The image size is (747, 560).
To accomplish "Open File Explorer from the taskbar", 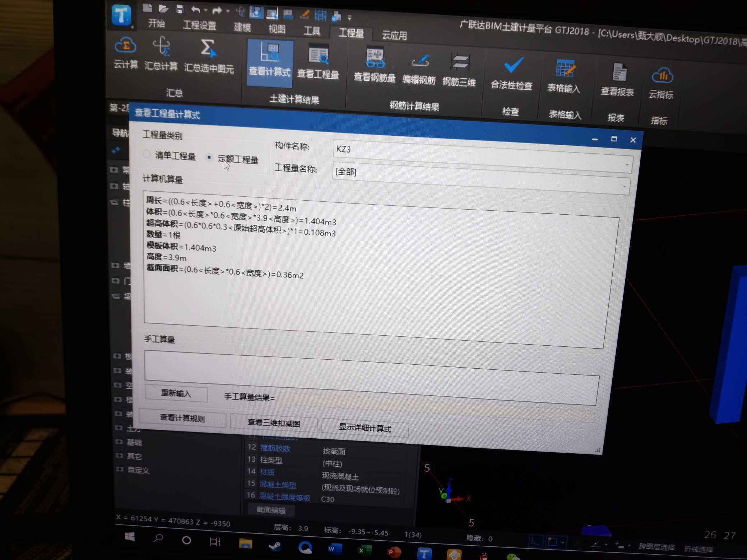I will point(245,543).
